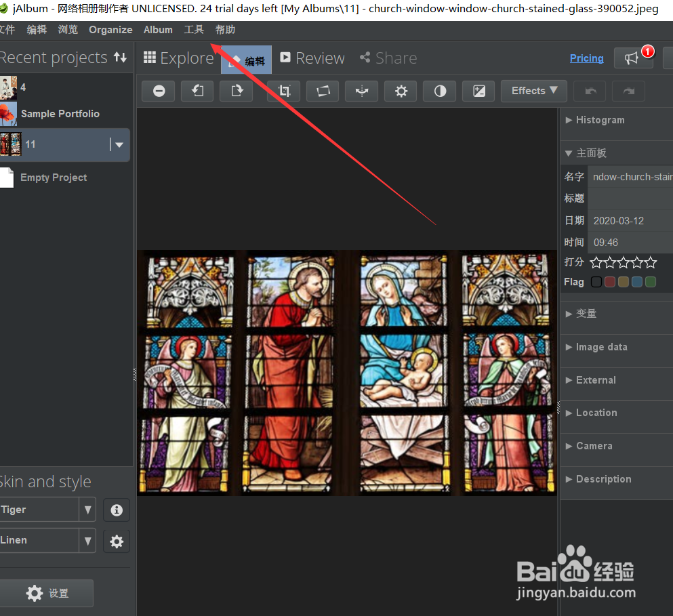Open recent project 4

pos(64,87)
